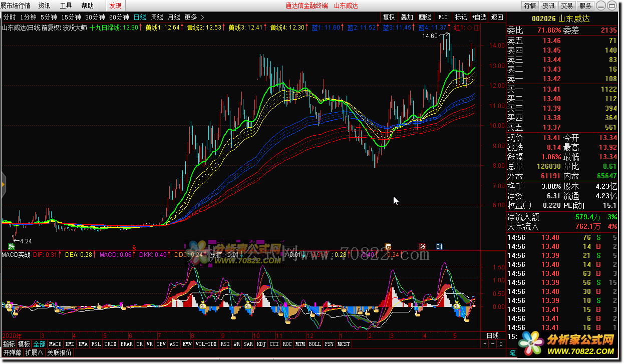Select the KDJ indicator tab
This screenshot has width=624, height=364.
click(261, 344)
